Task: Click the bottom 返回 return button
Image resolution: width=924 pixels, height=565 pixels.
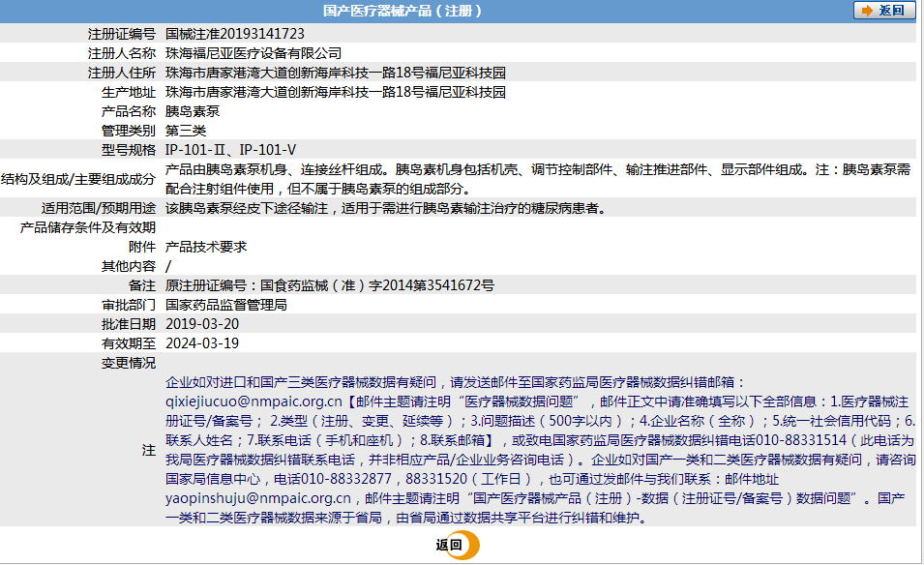Action: [452, 545]
